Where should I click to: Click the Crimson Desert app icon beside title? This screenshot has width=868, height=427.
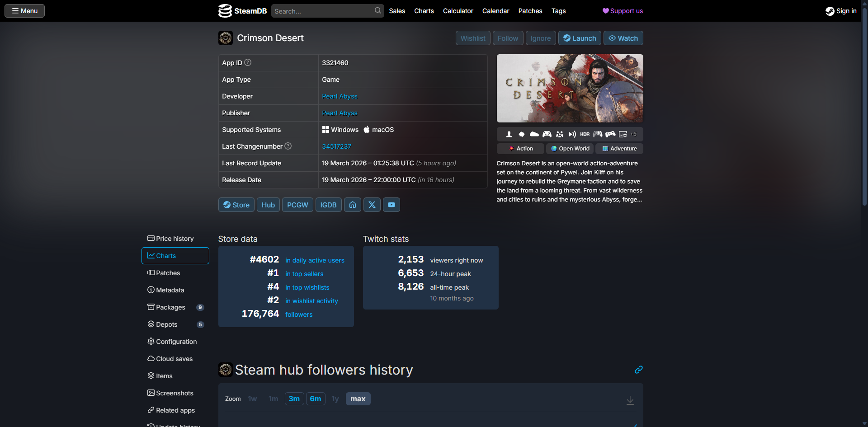pos(226,38)
